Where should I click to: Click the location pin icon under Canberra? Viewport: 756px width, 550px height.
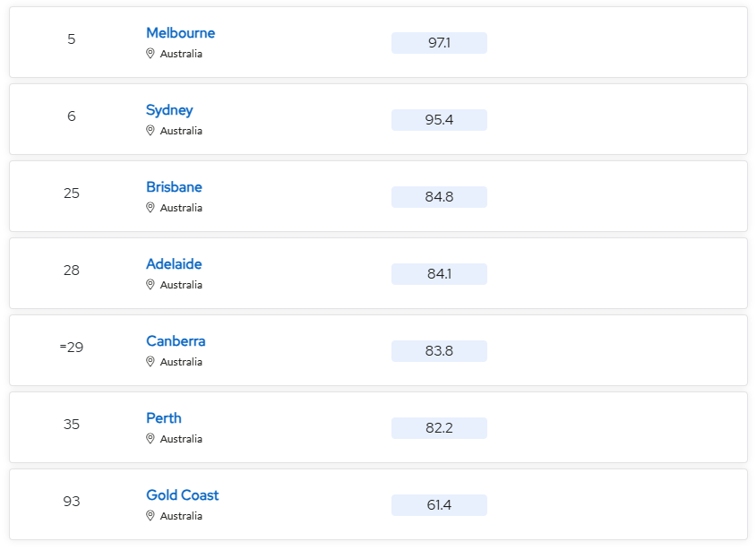click(150, 362)
